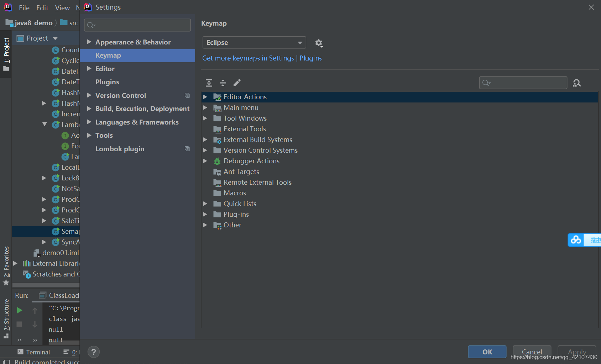The image size is (601, 364).
Task: Click the up arrow in Run panel
Action: click(35, 310)
